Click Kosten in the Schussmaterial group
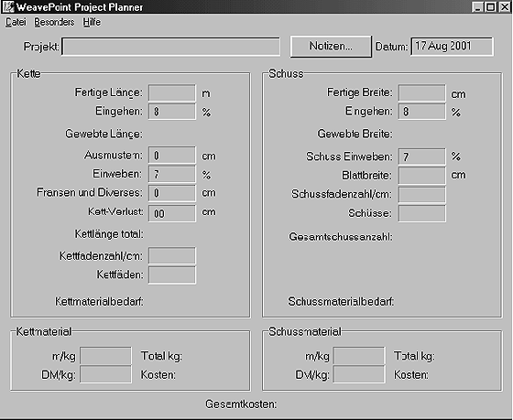Viewport: 513px width, 420px height. click(x=411, y=374)
